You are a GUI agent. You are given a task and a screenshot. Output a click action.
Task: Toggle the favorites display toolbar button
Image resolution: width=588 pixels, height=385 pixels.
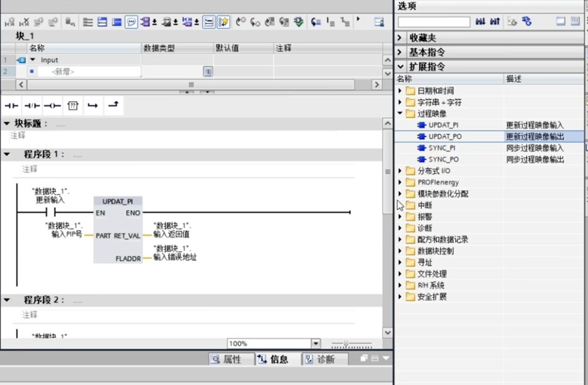coord(223,22)
